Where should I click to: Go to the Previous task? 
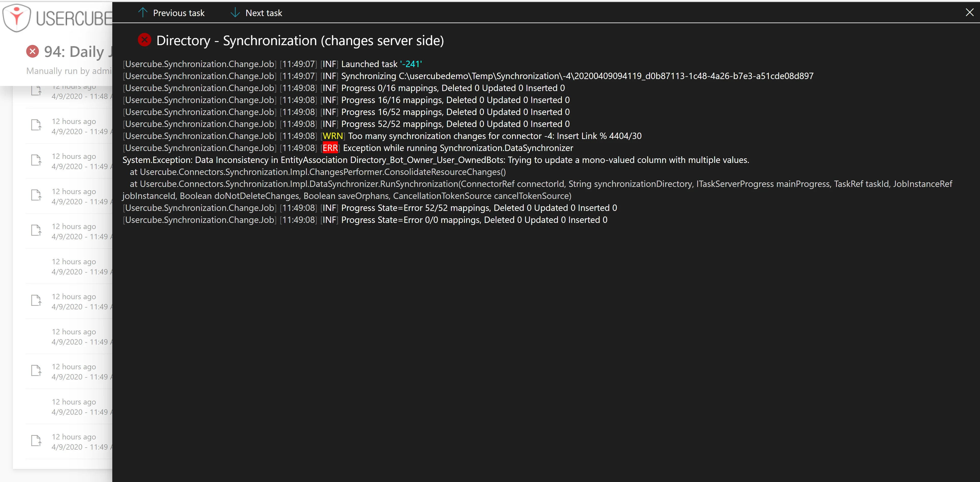coord(171,13)
